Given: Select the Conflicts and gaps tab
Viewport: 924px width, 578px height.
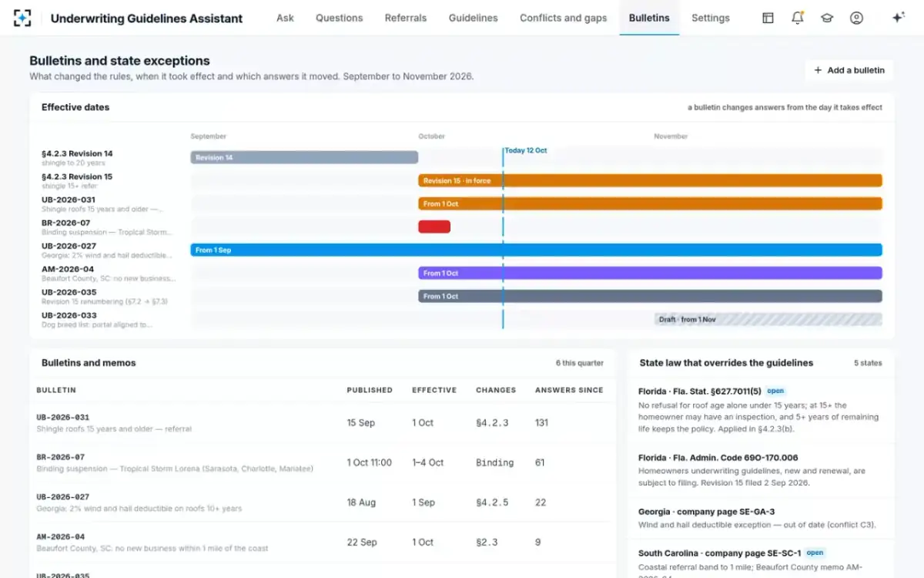Looking at the screenshot, I should click(564, 18).
